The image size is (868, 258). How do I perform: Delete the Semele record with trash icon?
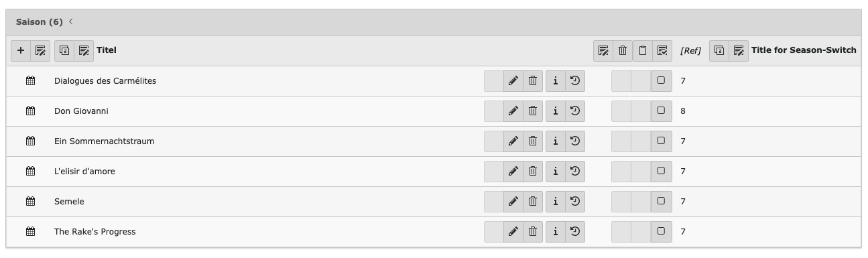click(533, 202)
